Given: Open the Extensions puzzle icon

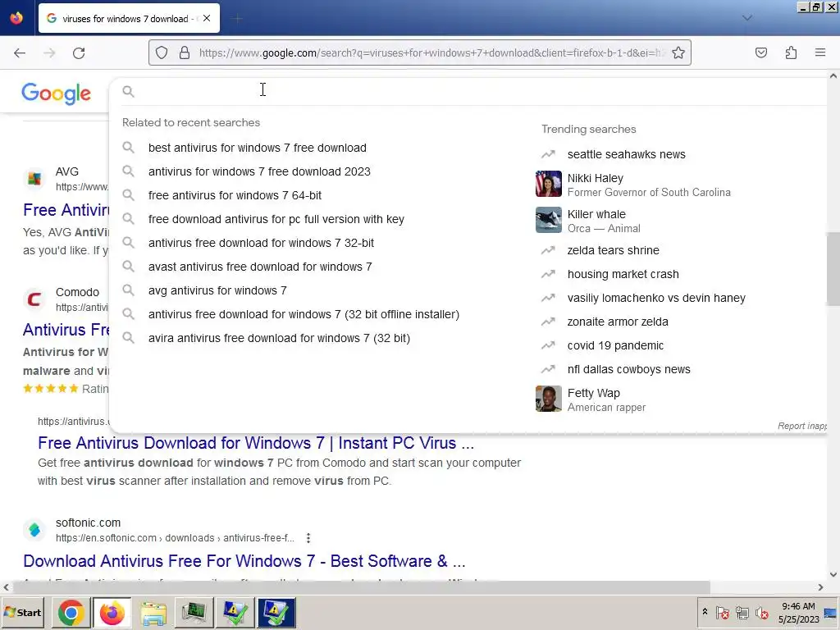Looking at the screenshot, I should (x=791, y=52).
